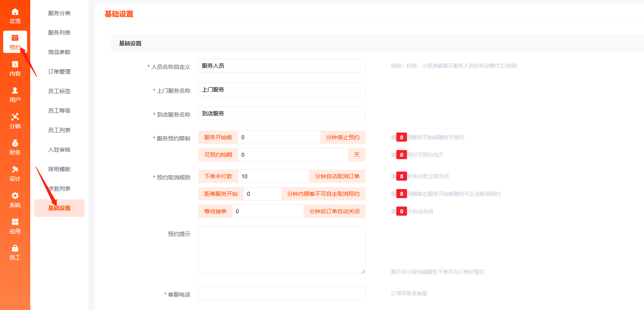Open the 分销 distribution icon
644x310 pixels.
(15, 117)
